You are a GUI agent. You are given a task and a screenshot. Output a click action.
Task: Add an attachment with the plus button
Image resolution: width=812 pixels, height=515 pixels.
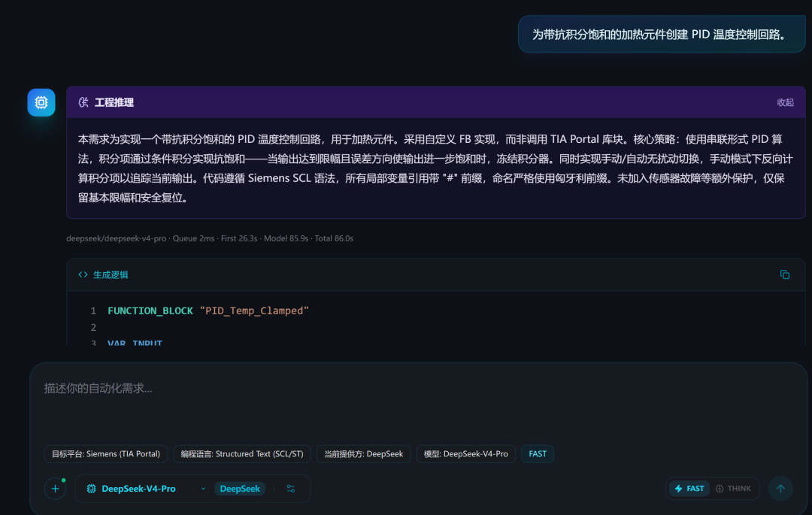56,489
